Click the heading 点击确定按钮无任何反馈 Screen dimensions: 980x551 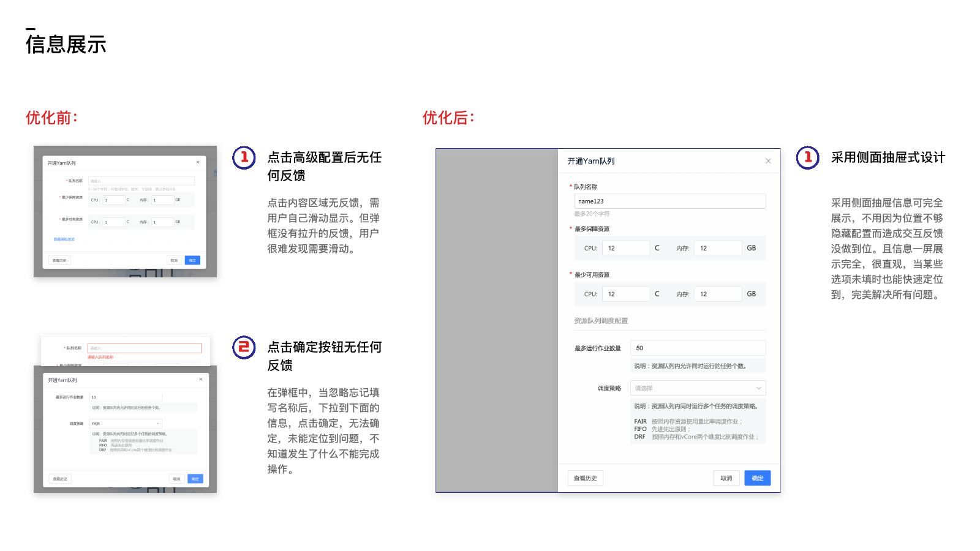pyautogui.click(x=325, y=356)
